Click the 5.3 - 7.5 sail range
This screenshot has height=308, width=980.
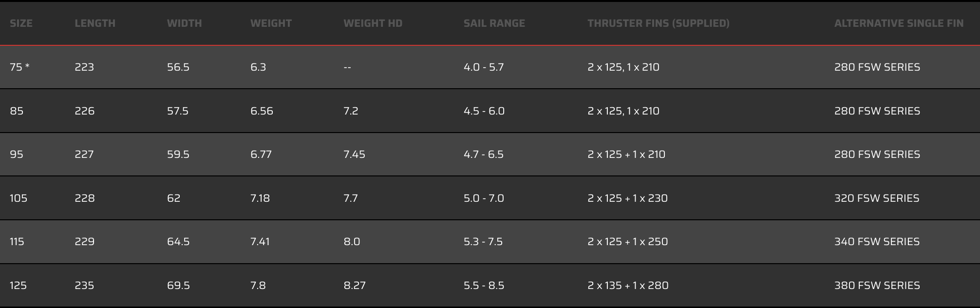483,242
